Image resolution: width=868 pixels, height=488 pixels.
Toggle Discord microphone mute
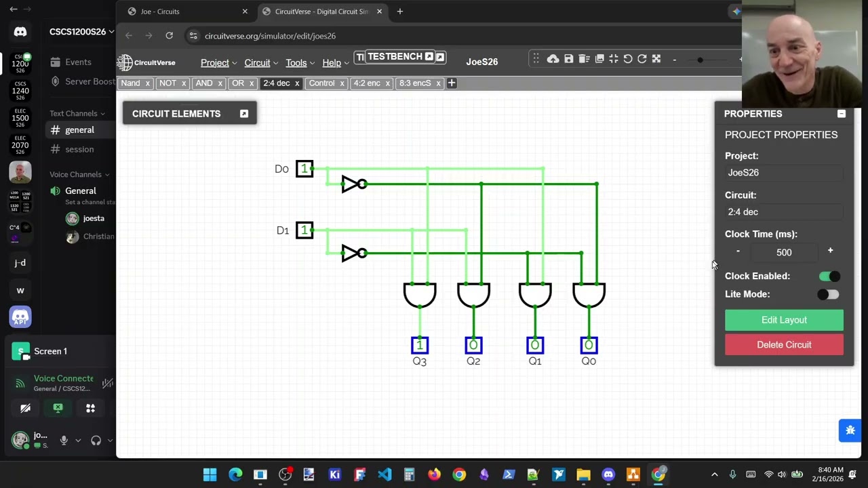tap(64, 440)
